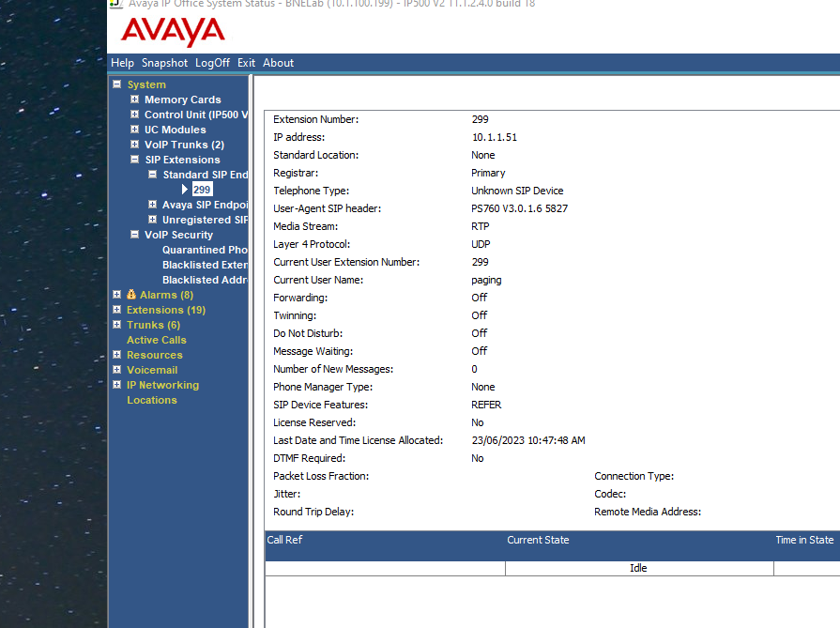Open Extensions (19) in the tree
Screen dimensions: 840x628
tap(165, 310)
